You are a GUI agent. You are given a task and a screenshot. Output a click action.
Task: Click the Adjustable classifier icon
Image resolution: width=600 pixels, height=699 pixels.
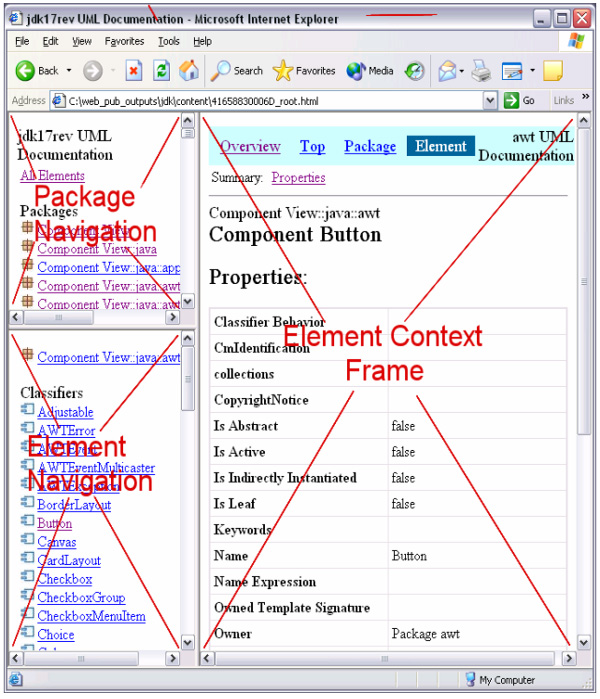point(28,409)
